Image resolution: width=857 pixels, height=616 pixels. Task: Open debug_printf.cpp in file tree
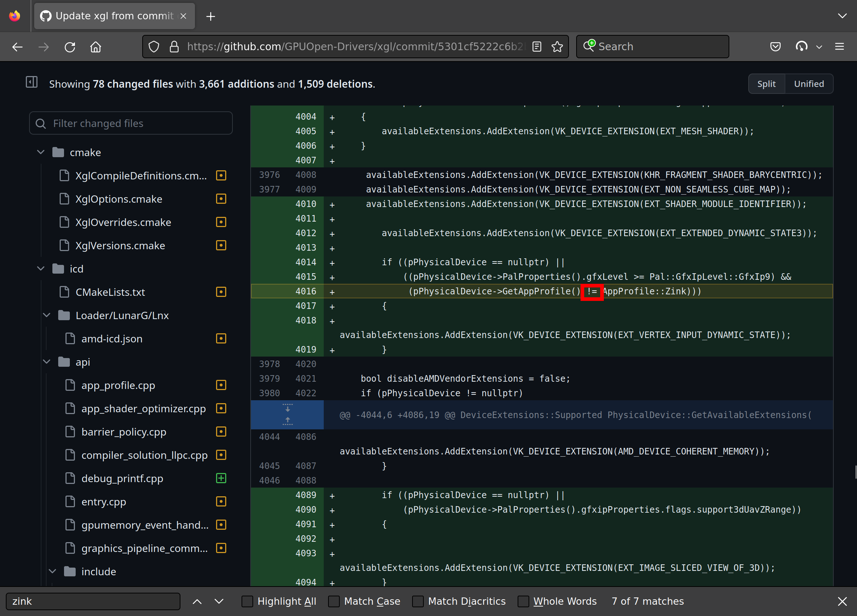coord(122,478)
